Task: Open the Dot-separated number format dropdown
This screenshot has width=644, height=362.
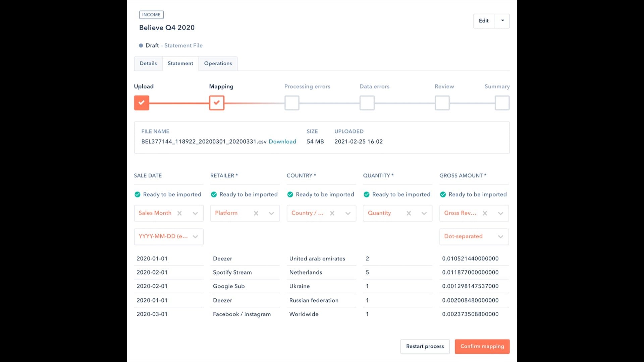Action: pos(500,237)
